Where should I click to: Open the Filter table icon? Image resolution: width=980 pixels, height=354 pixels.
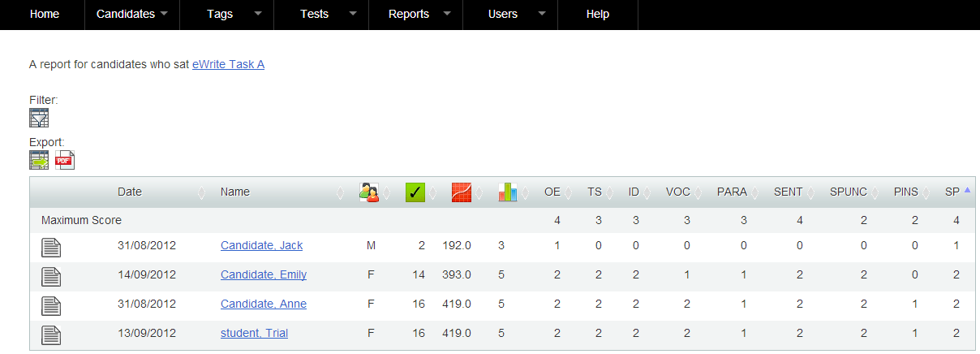[39, 118]
